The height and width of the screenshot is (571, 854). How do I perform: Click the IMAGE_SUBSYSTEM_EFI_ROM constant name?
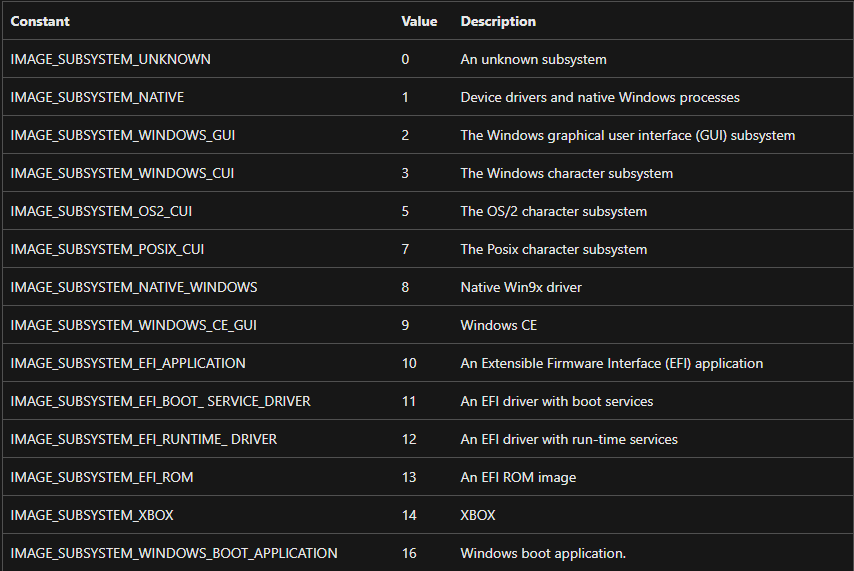pyautogui.click(x=102, y=477)
